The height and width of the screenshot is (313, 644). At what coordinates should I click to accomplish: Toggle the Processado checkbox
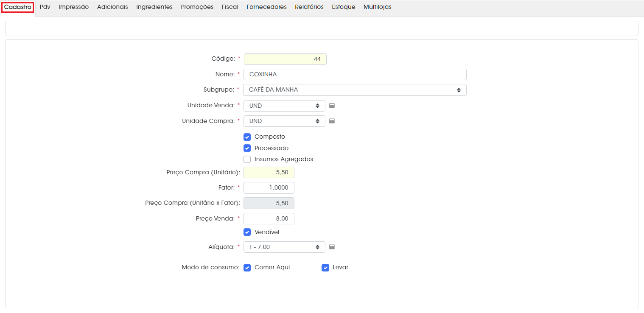[x=247, y=148]
